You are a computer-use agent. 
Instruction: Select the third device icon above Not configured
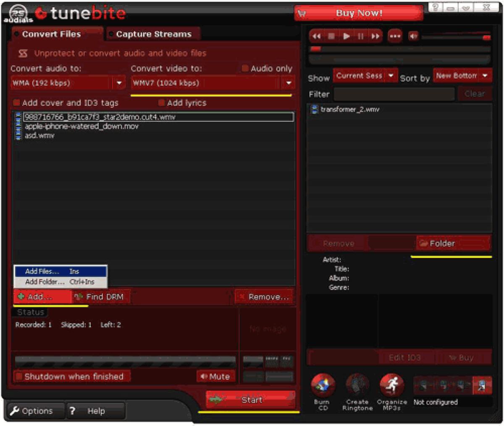pos(462,385)
